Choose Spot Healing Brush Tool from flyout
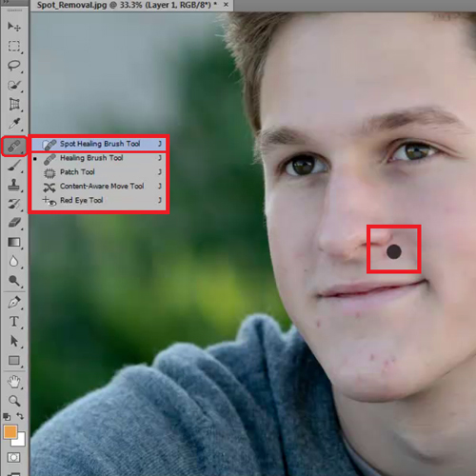Image resolution: width=476 pixels, height=476 pixels. pos(99,144)
